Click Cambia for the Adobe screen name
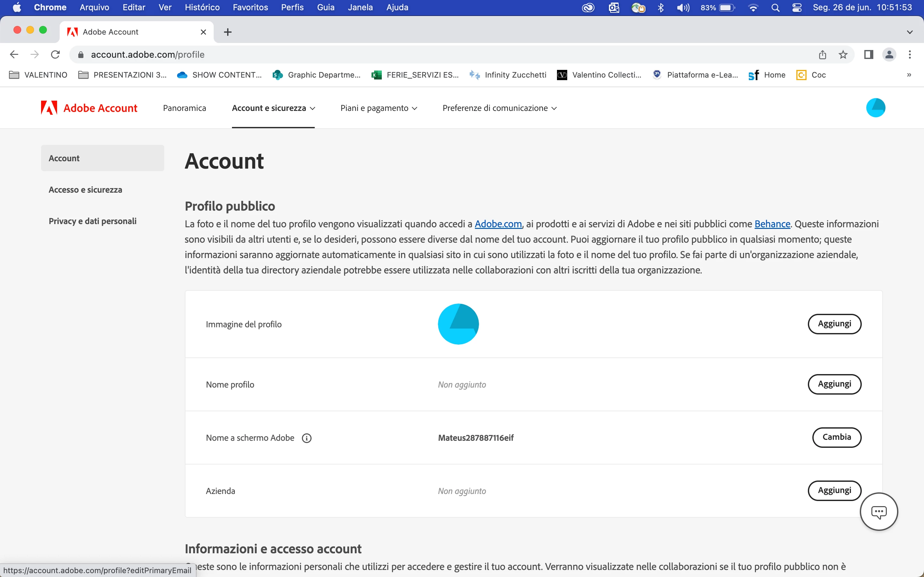924x577 pixels. (x=836, y=437)
